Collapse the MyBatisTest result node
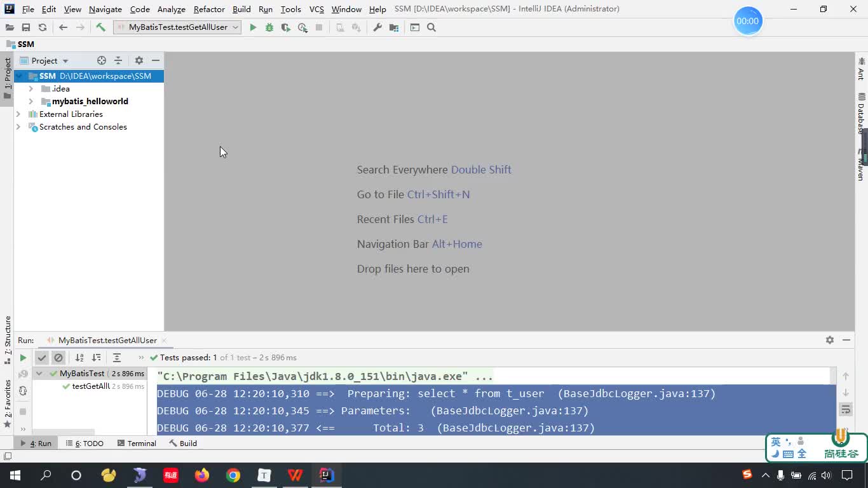The image size is (868, 488). (39, 374)
